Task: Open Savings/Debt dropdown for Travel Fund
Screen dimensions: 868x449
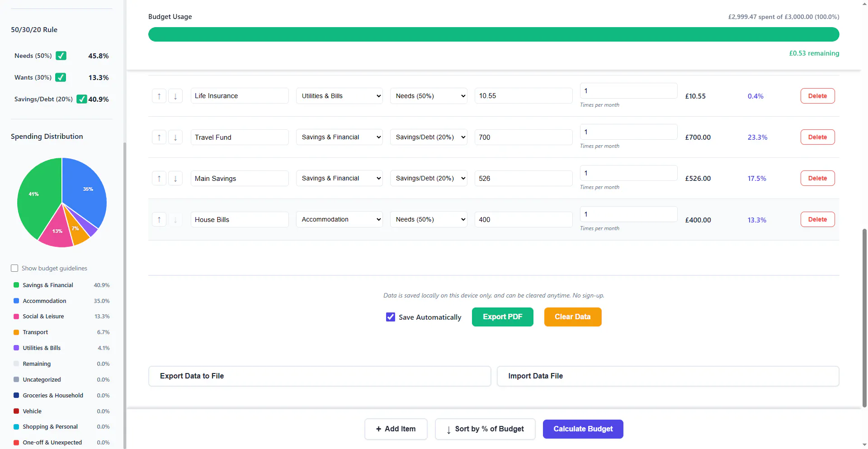Action: (x=429, y=137)
